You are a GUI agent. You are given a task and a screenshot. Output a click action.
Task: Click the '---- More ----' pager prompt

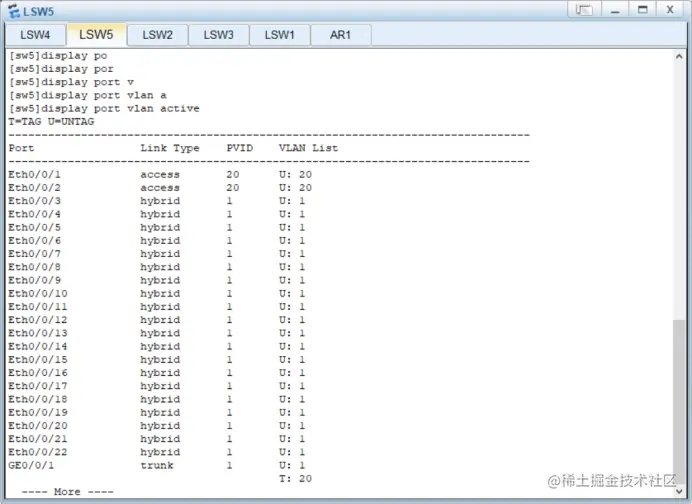pos(68,492)
